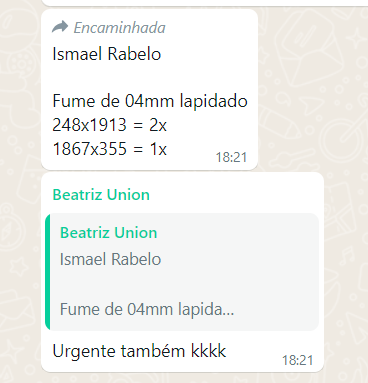The image size is (368, 383).
Task: Click the 18:21 timestamp on forwarded message
Action: click(x=231, y=157)
